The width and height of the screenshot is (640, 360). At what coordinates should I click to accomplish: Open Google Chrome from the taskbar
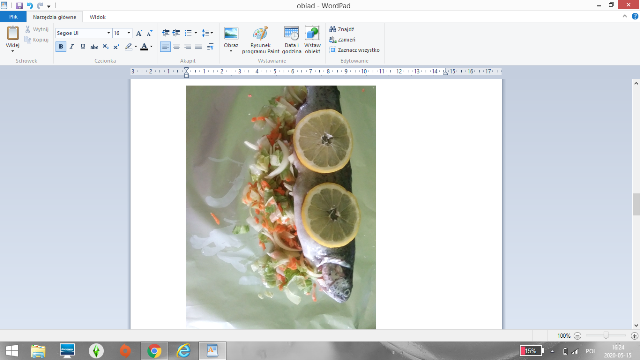154,351
